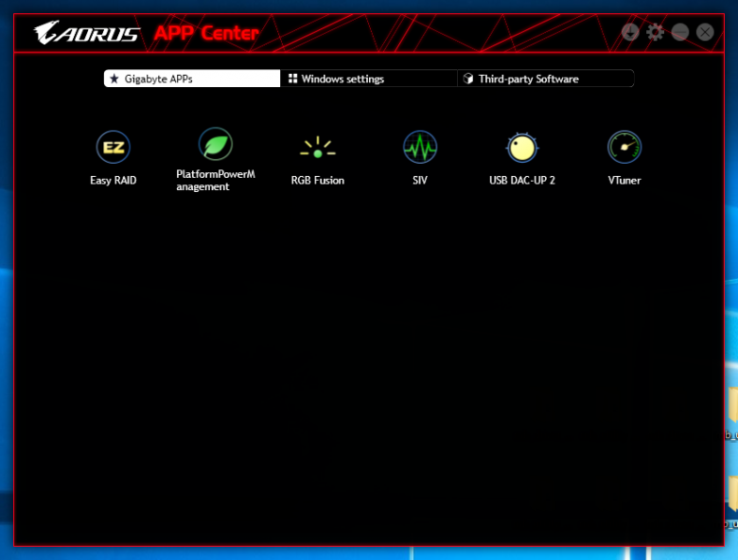Open RGB Fusion lighting app
This screenshot has height=560, width=738.
[318, 148]
